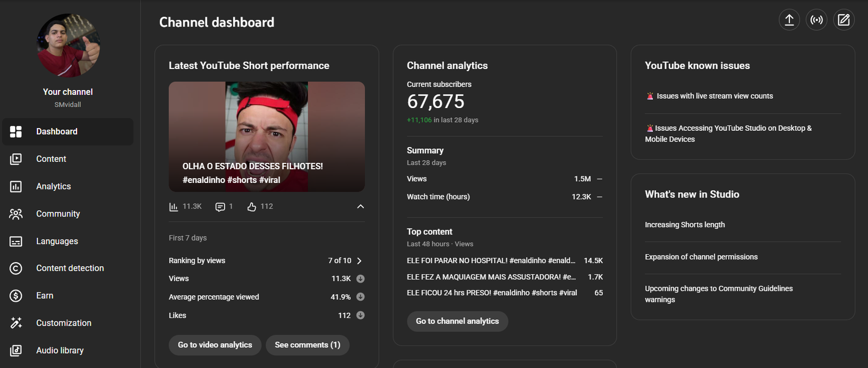Open the Earn monetization page

[x=44, y=296]
